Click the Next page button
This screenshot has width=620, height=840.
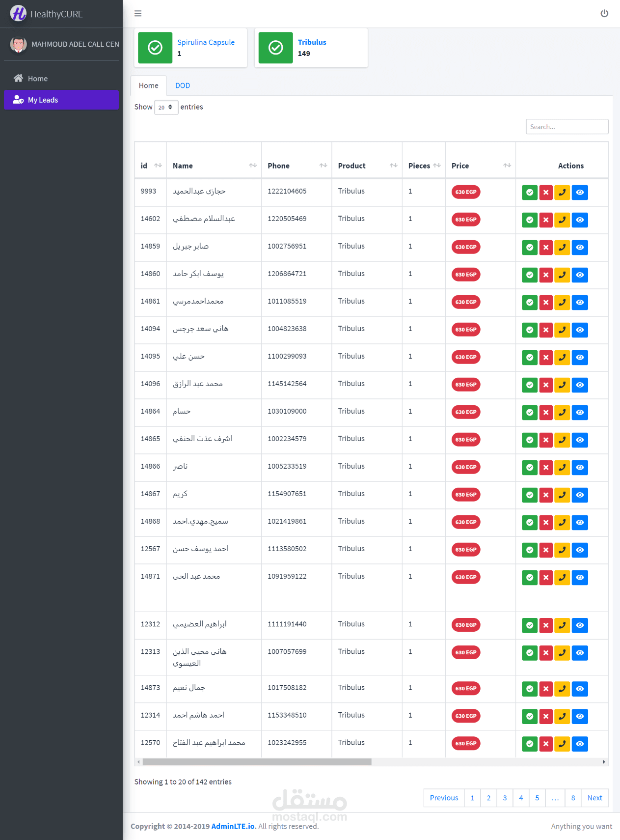[595, 798]
